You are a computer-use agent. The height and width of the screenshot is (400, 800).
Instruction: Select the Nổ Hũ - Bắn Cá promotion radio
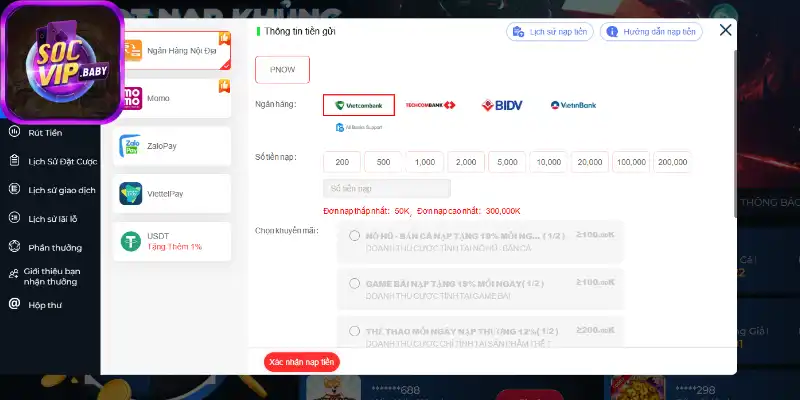pyautogui.click(x=355, y=236)
